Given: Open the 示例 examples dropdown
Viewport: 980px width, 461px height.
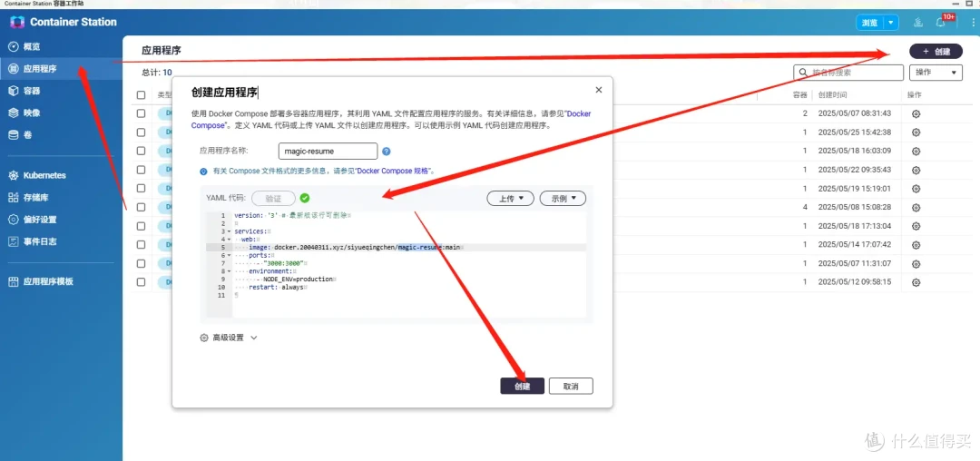Looking at the screenshot, I should pos(563,198).
